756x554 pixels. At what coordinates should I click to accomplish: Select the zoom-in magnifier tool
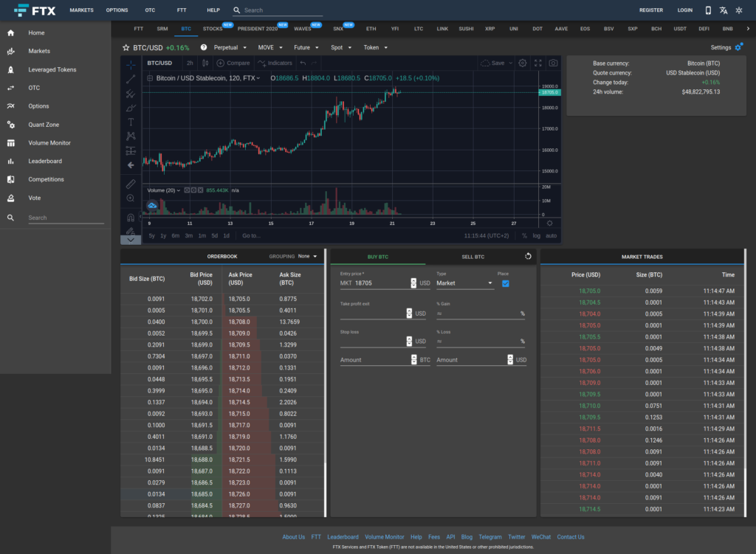[131, 198]
